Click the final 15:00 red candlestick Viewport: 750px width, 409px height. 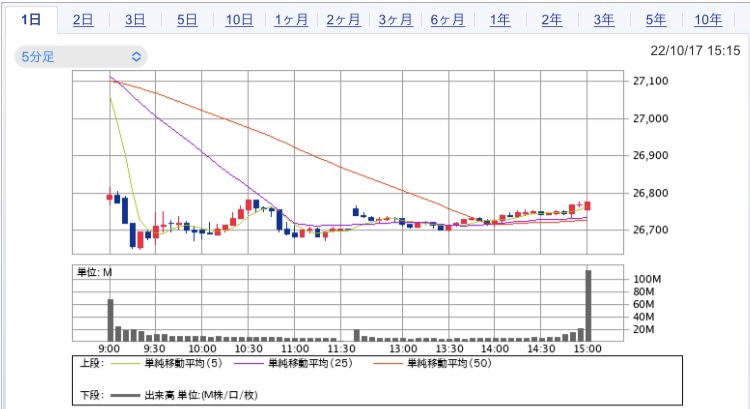pyautogui.click(x=587, y=206)
